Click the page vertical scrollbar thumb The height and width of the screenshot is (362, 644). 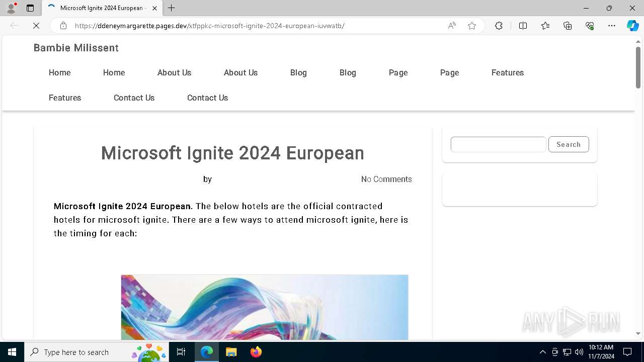pos(638,67)
